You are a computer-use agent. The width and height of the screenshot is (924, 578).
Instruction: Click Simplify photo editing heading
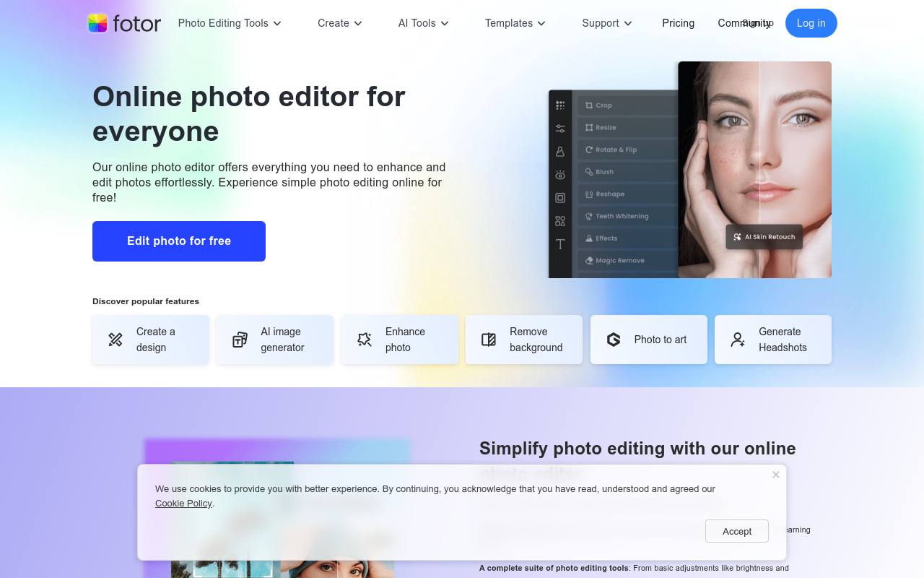637,460
